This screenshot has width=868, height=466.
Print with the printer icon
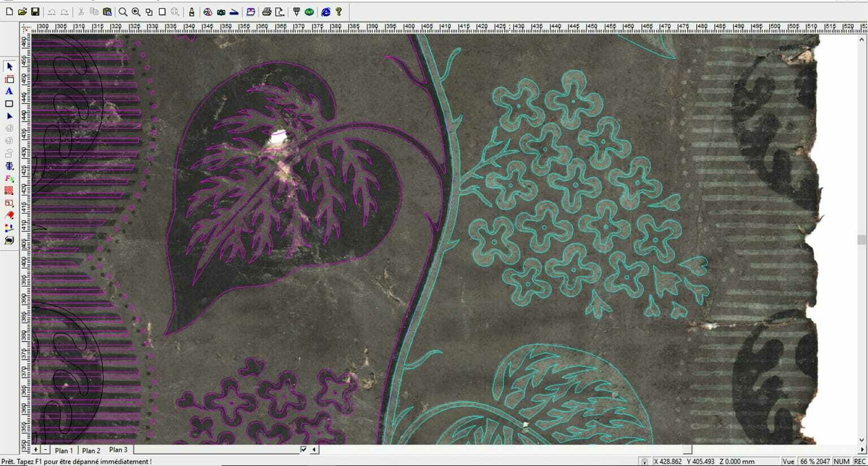coord(267,12)
